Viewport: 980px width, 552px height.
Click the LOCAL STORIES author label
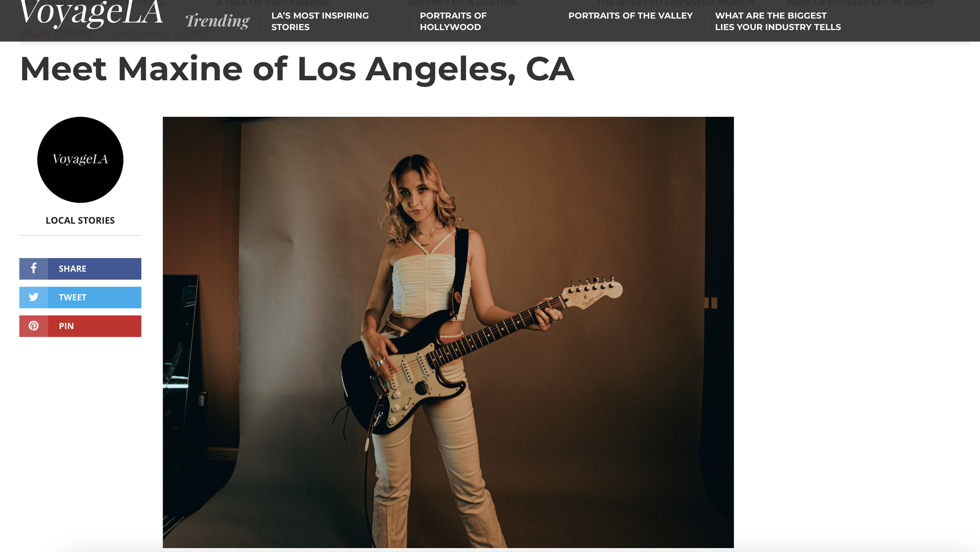pos(80,220)
